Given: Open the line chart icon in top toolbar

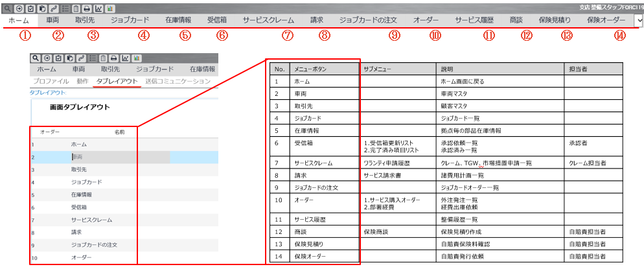Looking at the screenshot, I should (x=98, y=9).
